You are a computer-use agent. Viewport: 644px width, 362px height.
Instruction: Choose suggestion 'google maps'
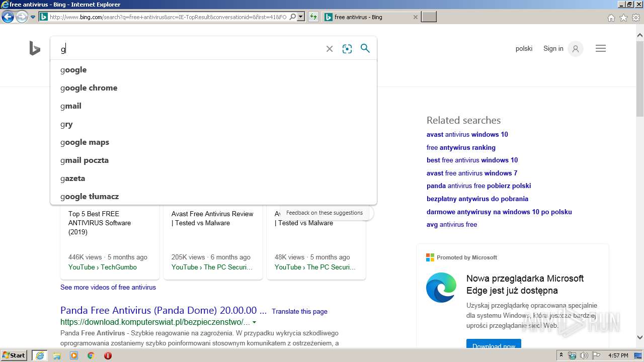pyautogui.click(x=213, y=142)
